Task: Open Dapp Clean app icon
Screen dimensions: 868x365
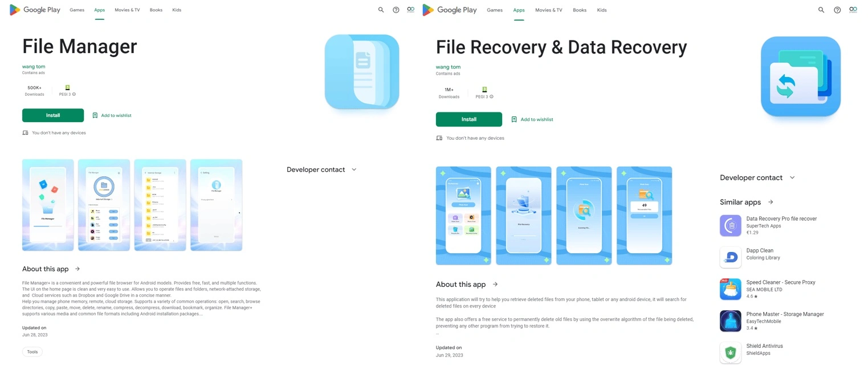Action: click(731, 257)
